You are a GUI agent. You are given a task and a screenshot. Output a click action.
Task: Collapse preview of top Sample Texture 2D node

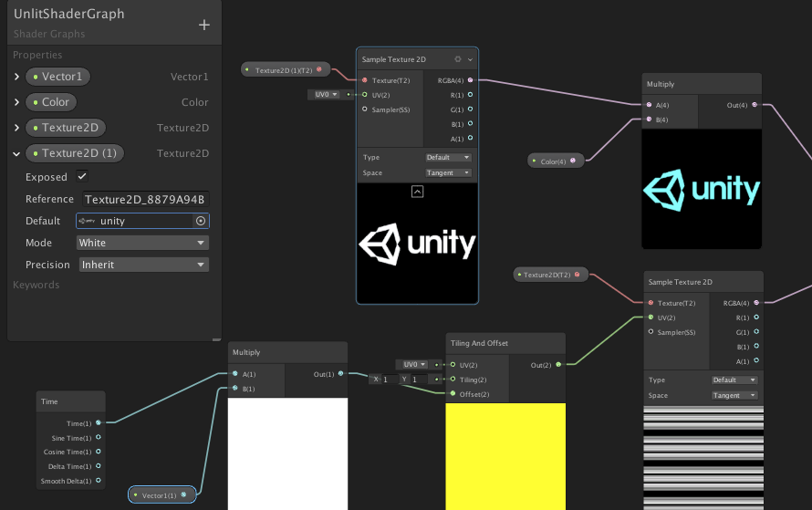point(417,192)
